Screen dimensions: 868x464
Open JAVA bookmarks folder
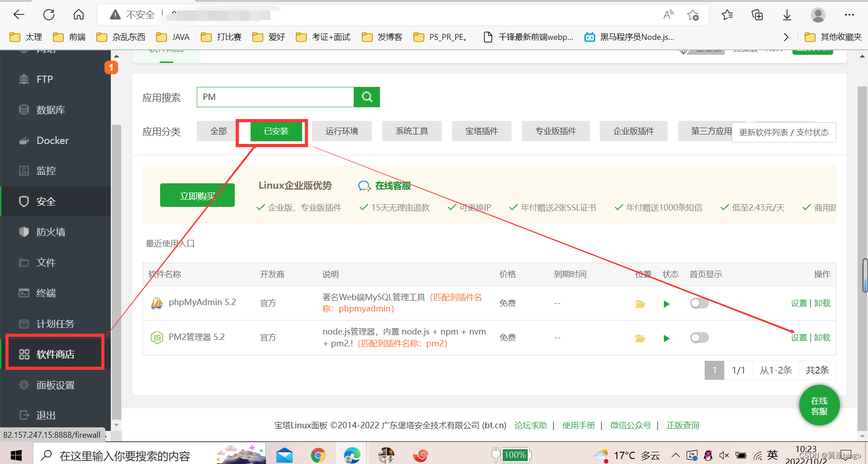(173, 37)
